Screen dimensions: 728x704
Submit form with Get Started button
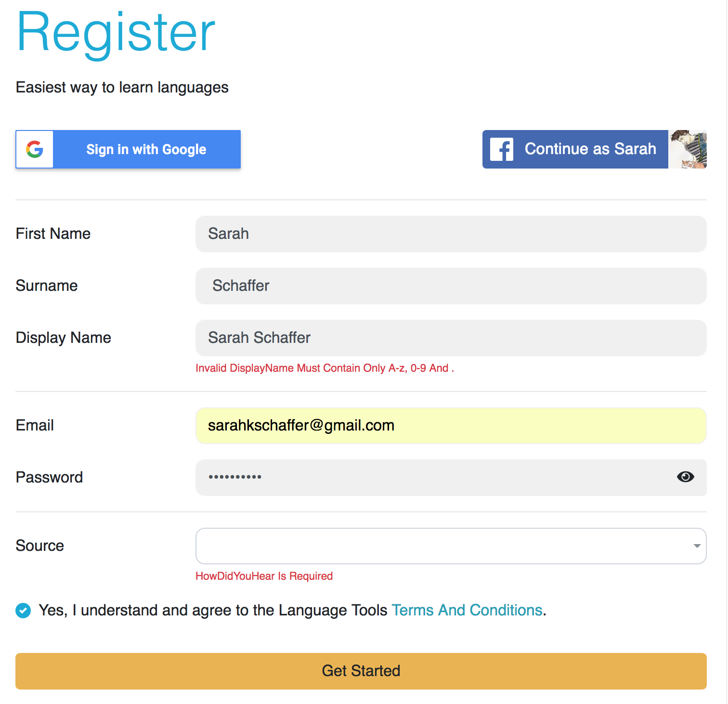point(361,671)
